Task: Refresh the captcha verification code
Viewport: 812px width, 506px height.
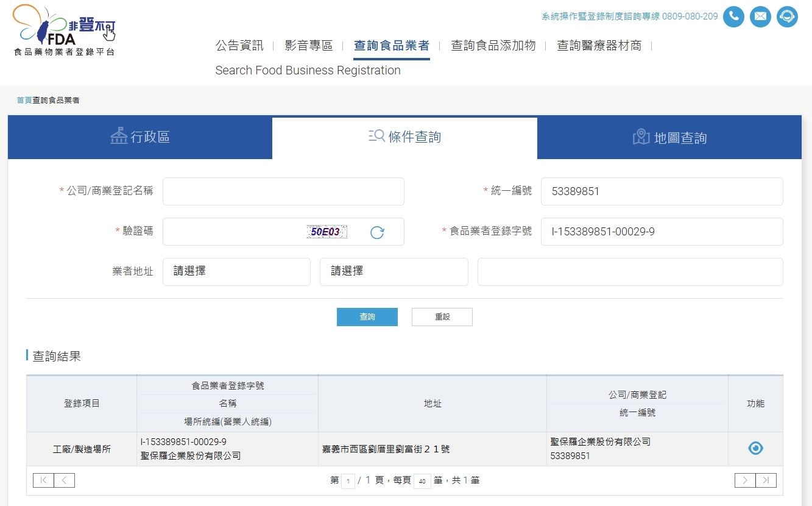Action: [x=377, y=232]
